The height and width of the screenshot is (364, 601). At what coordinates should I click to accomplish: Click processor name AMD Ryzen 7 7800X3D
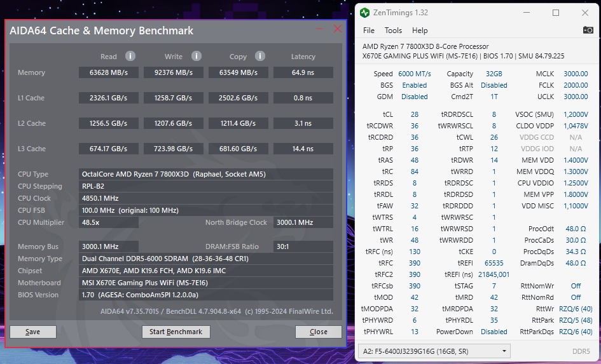[425, 46]
